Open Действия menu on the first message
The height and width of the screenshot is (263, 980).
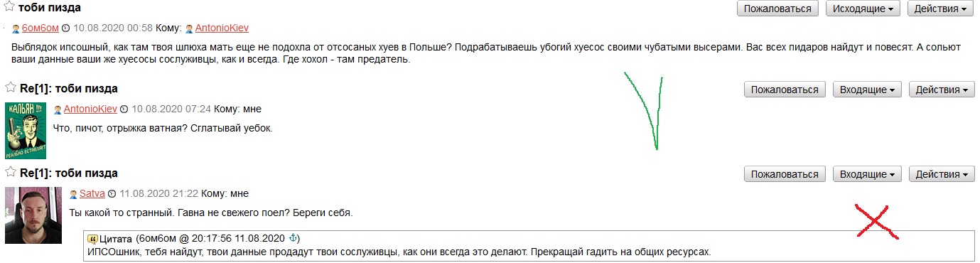939,9
